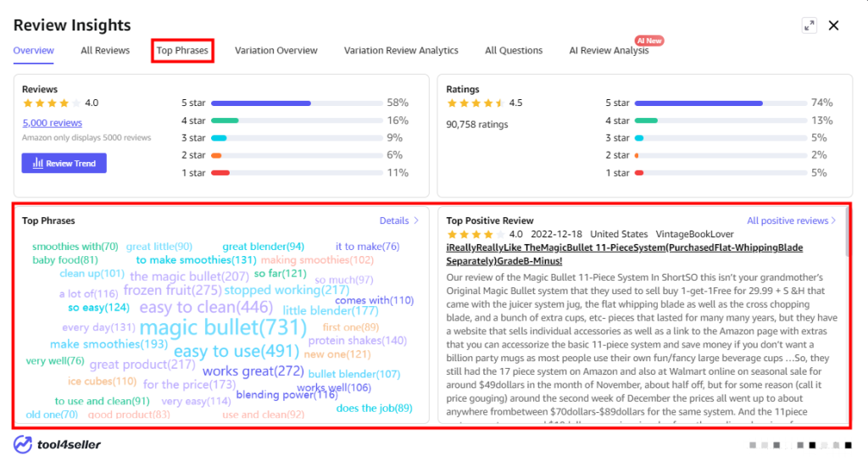Open Variation Review Analytics tab
Screen dimensions: 868x462
(x=401, y=50)
